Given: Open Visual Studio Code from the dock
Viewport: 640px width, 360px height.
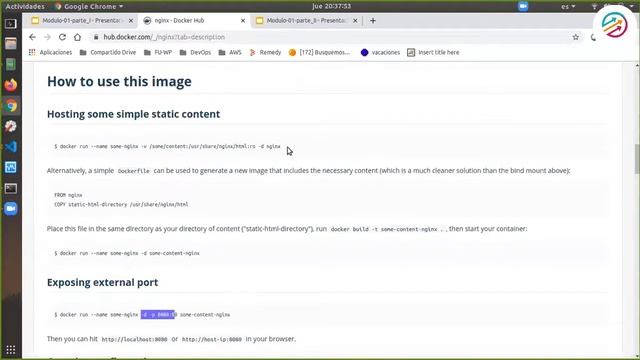Looking at the screenshot, I should pyautogui.click(x=11, y=147).
